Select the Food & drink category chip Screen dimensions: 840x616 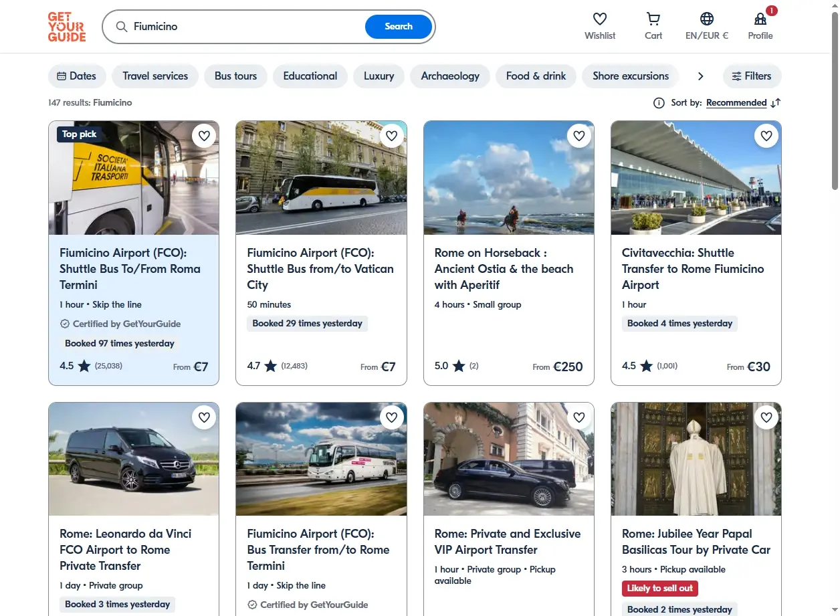click(536, 76)
